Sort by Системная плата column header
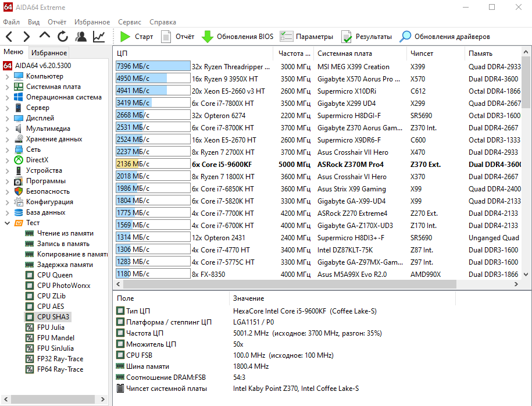 pos(360,54)
